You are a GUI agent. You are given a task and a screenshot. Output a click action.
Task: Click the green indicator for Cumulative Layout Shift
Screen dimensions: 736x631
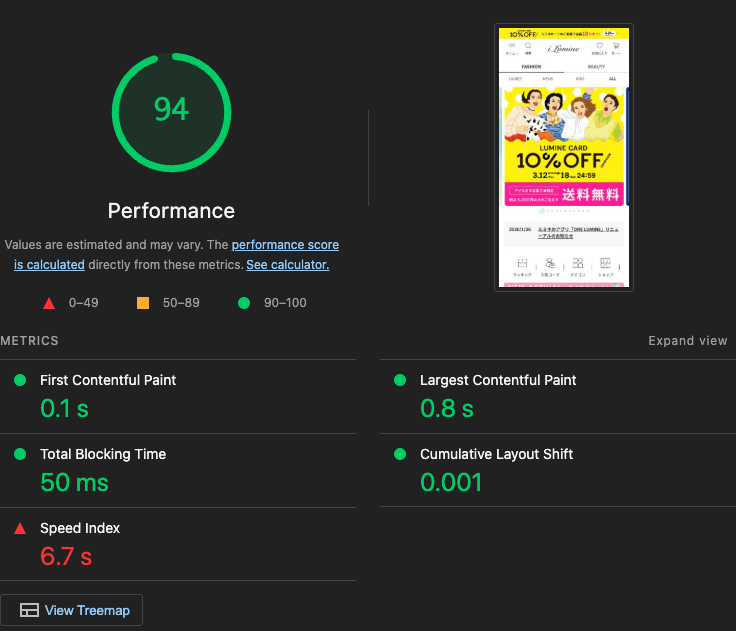click(x=400, y=454)
